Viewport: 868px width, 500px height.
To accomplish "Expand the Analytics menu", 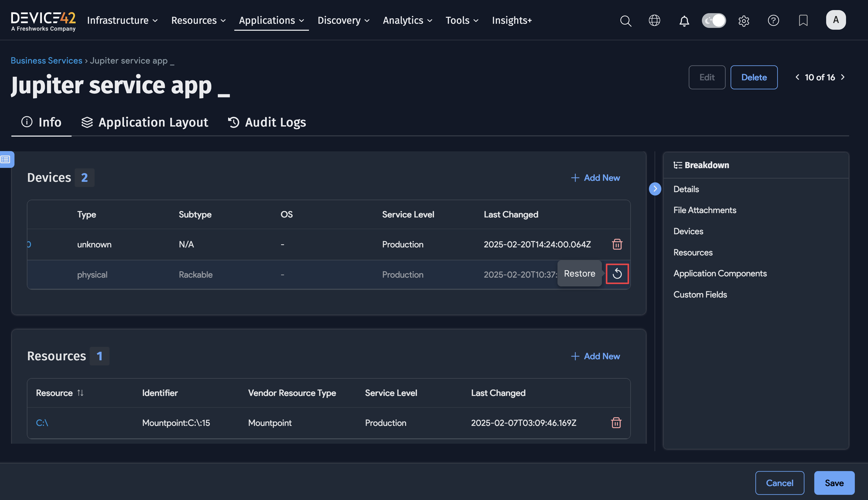I will (x=407, y=20).
